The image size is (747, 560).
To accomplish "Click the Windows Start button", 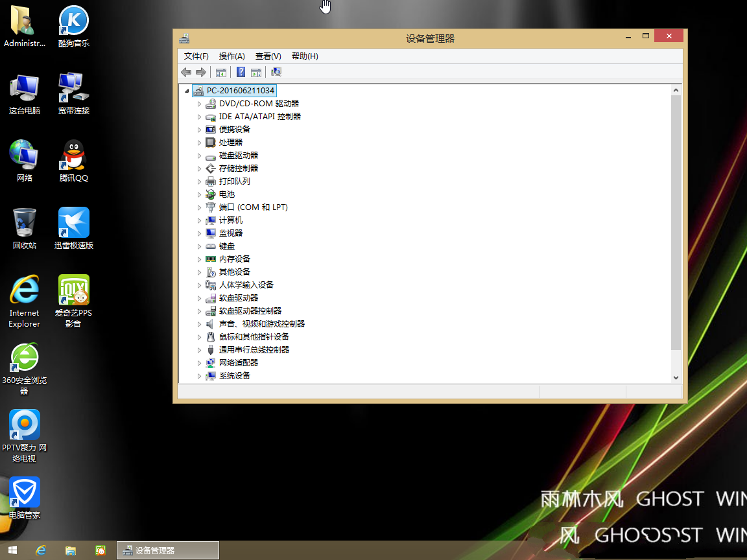I will click(x=11, y=550).
